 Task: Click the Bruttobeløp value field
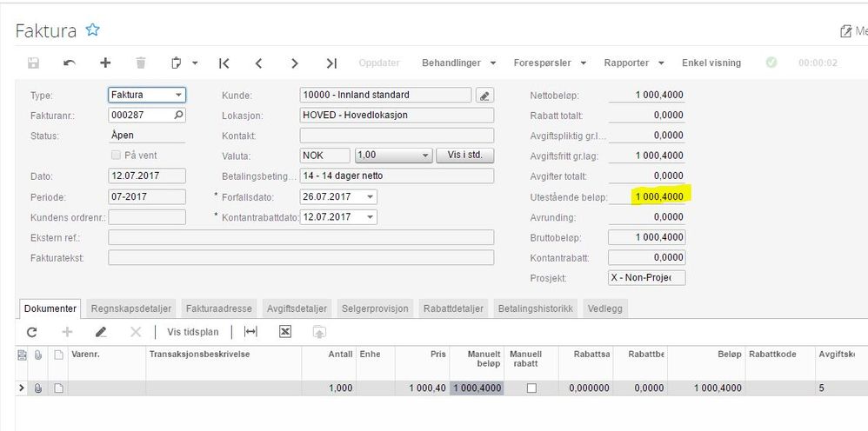tap(646, 237)
